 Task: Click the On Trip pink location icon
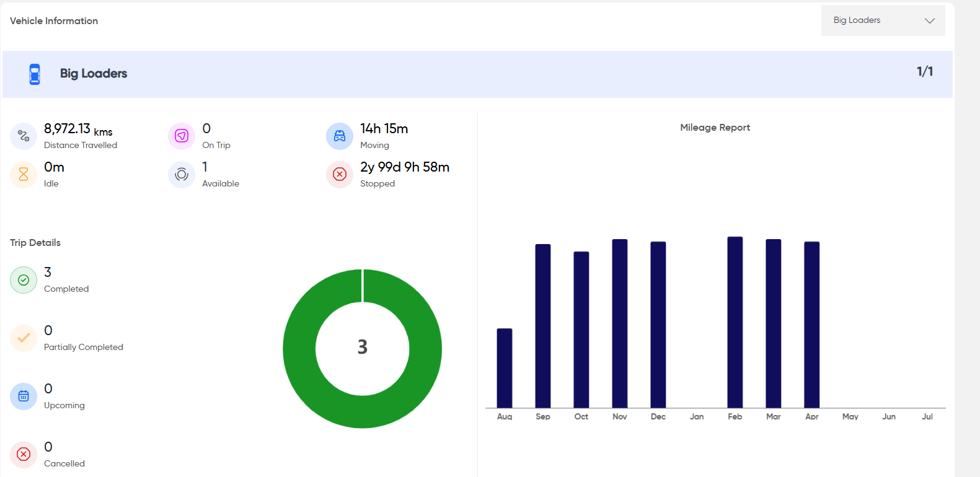(182, 136)
